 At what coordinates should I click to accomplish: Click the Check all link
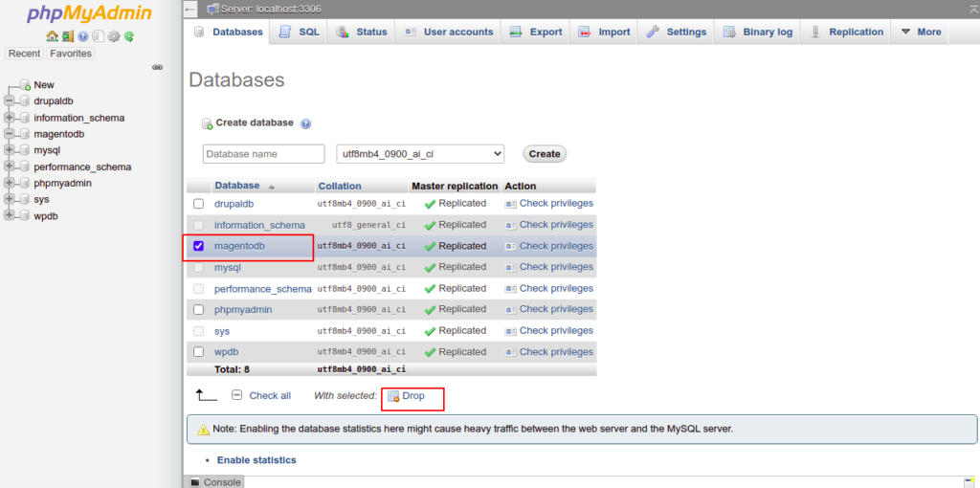coord(270,395)
